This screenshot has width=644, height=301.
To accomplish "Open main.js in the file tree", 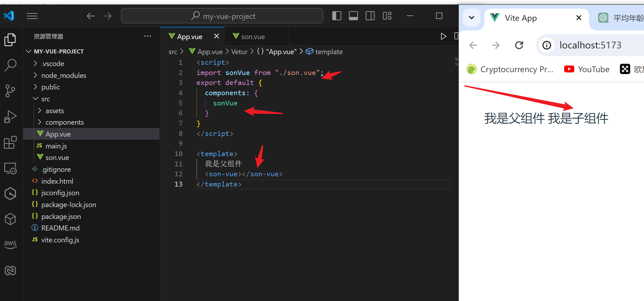I will click(91, 146).
